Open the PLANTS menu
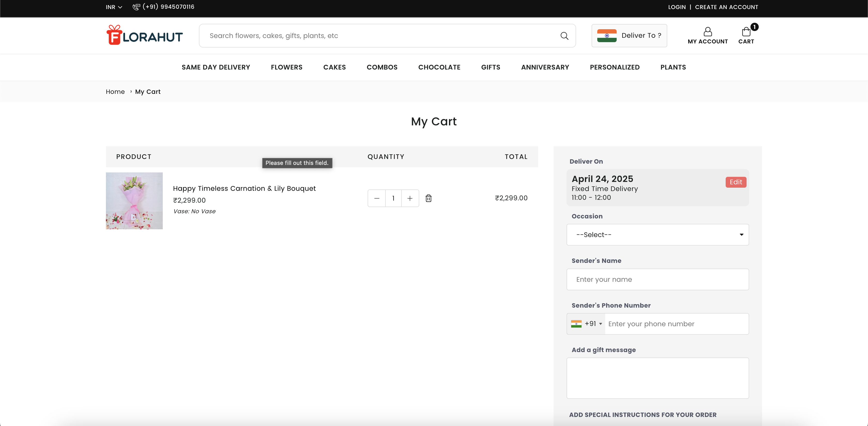868x426 pixels. (x=673, y=67)
